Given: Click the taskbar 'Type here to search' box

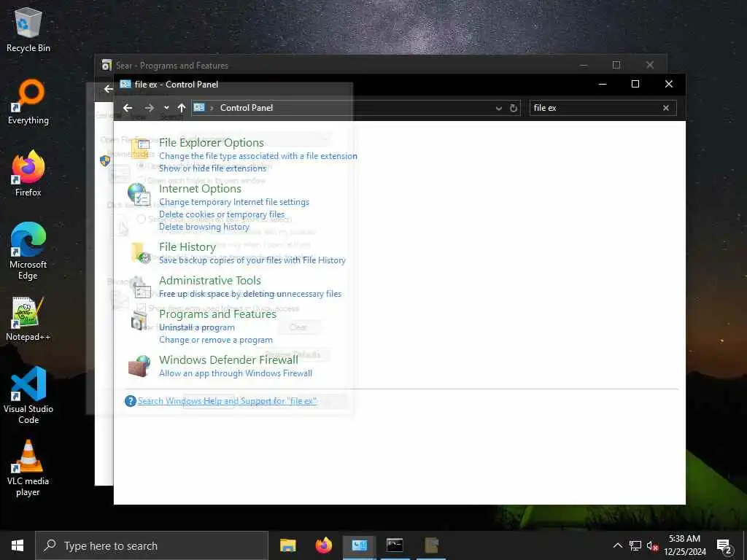Looking at the screenshot, I should click(152, 545).
